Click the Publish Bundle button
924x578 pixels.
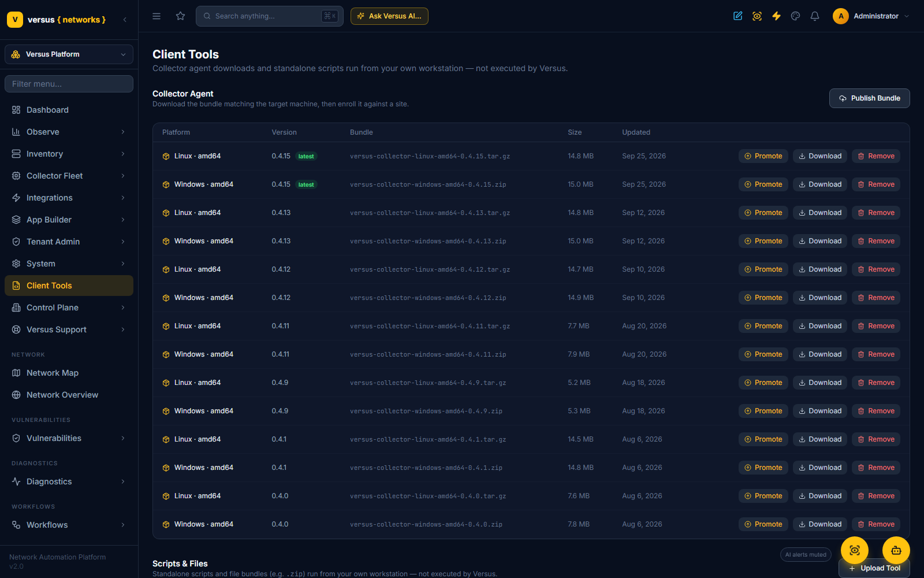pos(869,98)
